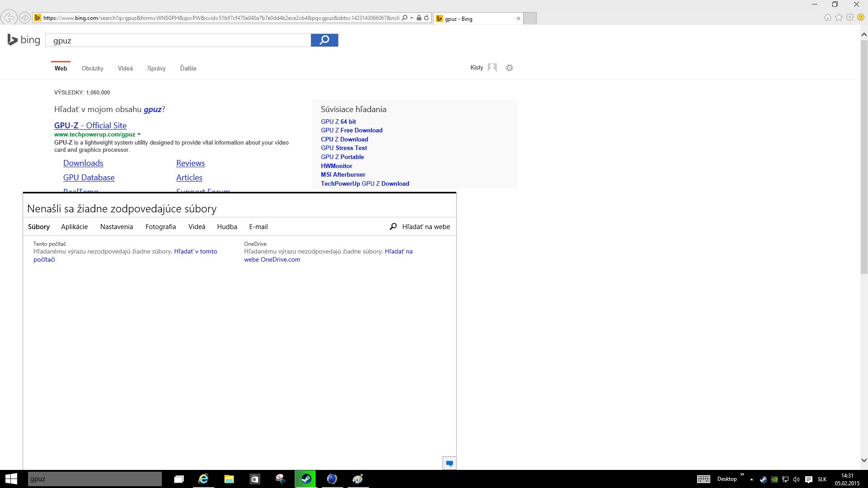This screenshot has width=868, height=488.
Task: Click the italic 'gpuz' content search link
Action: point(152,109)
